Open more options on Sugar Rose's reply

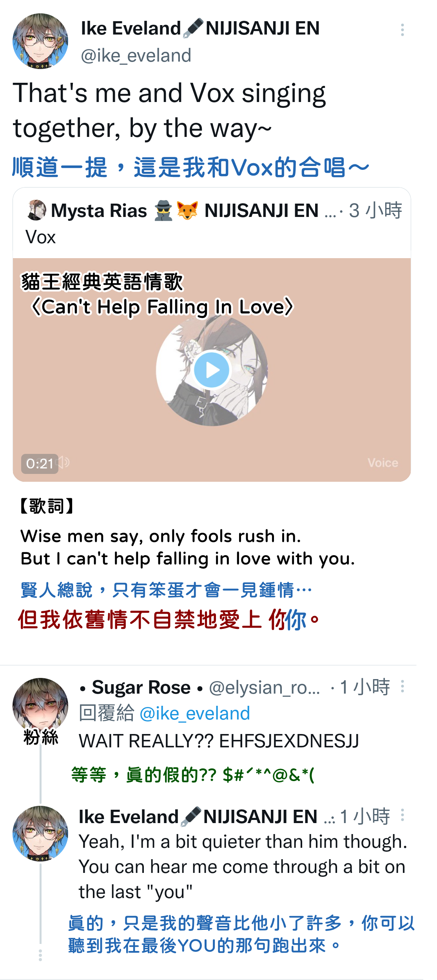403,686
